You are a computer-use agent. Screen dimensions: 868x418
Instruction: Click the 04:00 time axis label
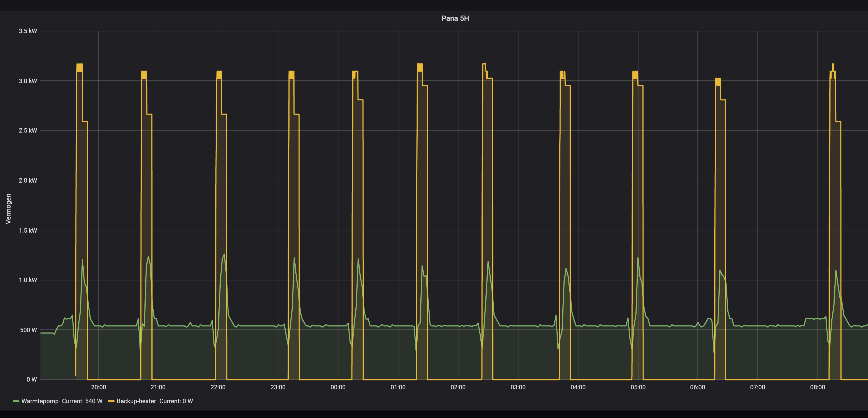coord(578,387)
